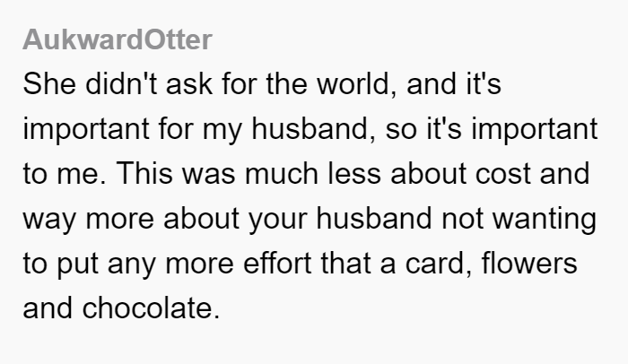The image size is (628, 364).
Task: Click the word 'flowers' ending the fifth line
Action: 529,264
